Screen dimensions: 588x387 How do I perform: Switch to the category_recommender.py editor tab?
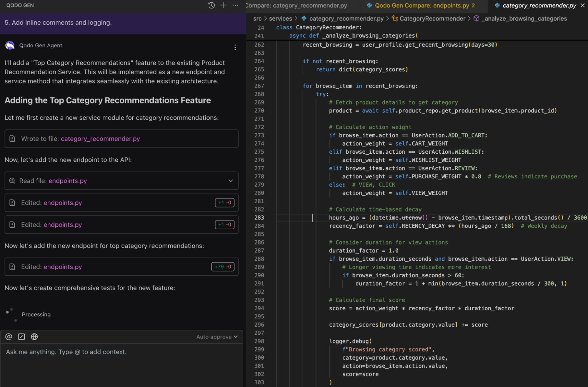point(537,5)
